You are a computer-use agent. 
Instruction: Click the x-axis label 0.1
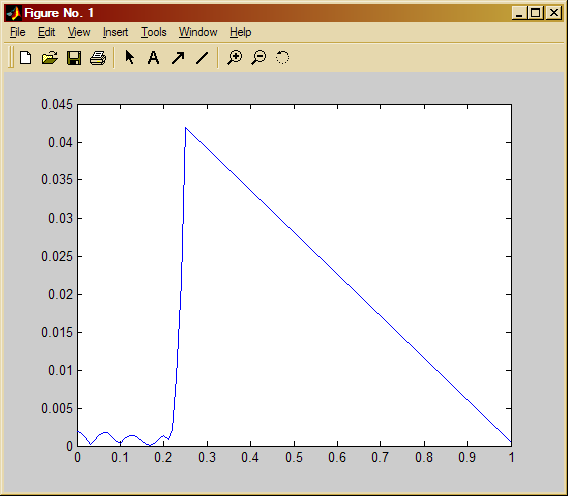[x=120, y=458]
